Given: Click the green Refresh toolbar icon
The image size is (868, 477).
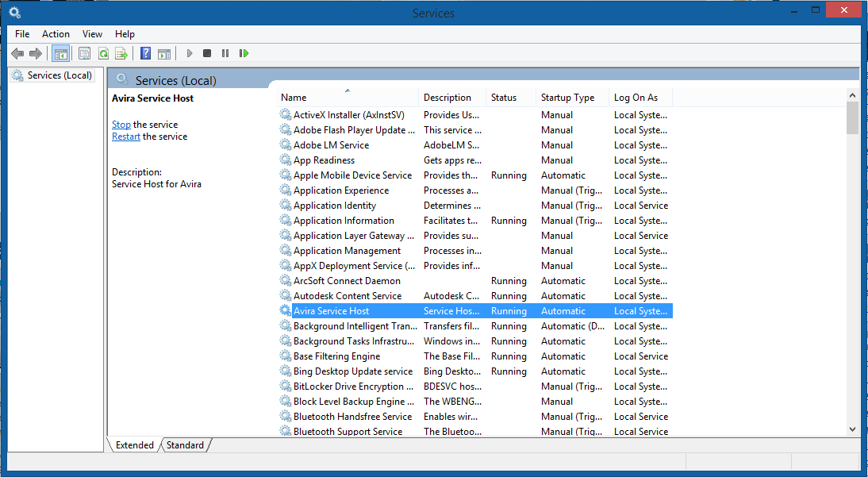Looking at the screenshot, I should click(103, 53).
